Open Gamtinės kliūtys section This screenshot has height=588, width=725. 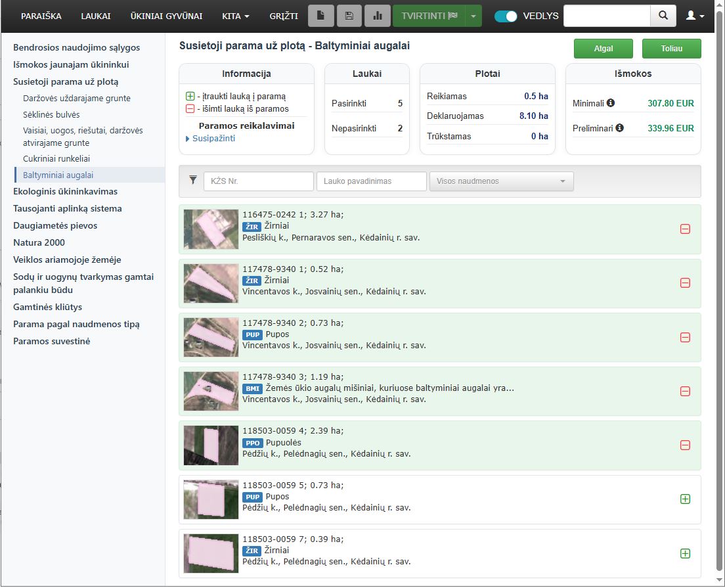point(48,307)
